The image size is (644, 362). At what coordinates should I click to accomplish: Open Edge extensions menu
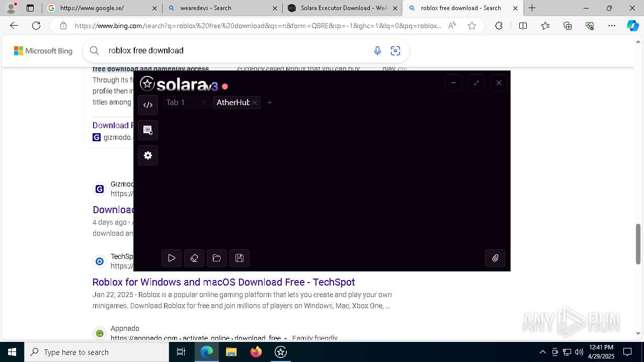pyautogui.click(x=499, y=26)
